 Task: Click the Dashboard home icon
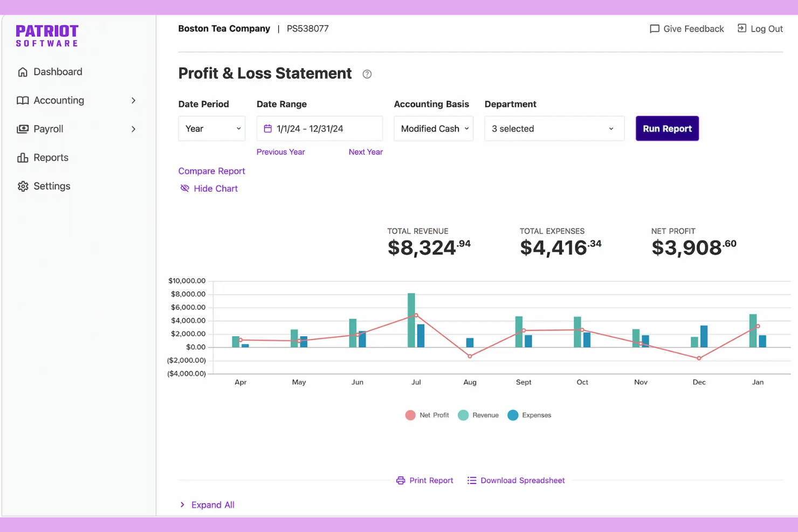tap(23, 72)
